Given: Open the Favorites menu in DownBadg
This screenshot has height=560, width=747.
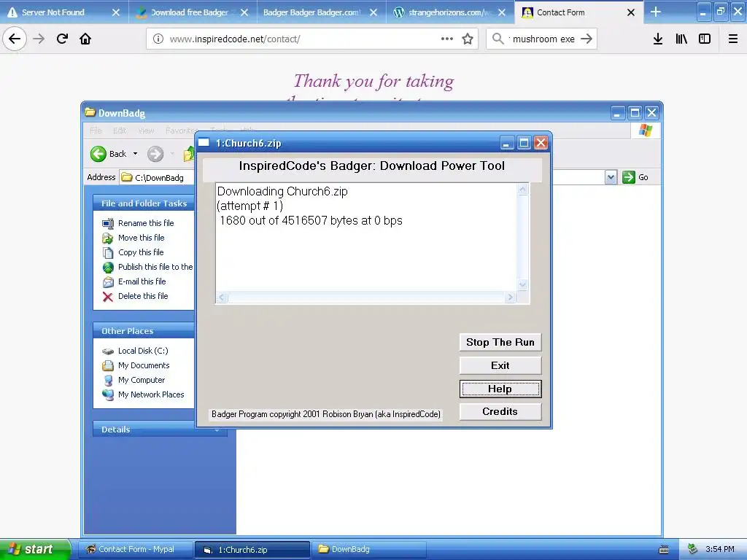Looking at the screenshot, I should coord(181,131).
